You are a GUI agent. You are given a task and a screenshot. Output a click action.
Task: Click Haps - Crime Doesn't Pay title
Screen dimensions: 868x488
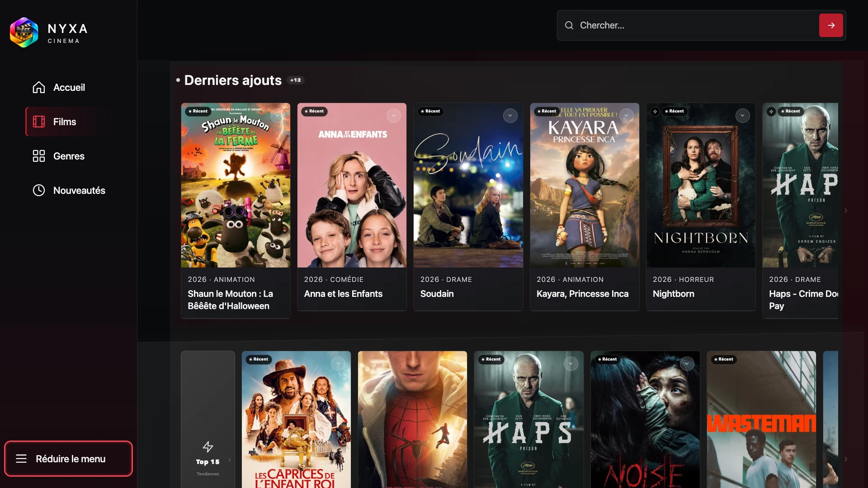[x=803, y=300]
